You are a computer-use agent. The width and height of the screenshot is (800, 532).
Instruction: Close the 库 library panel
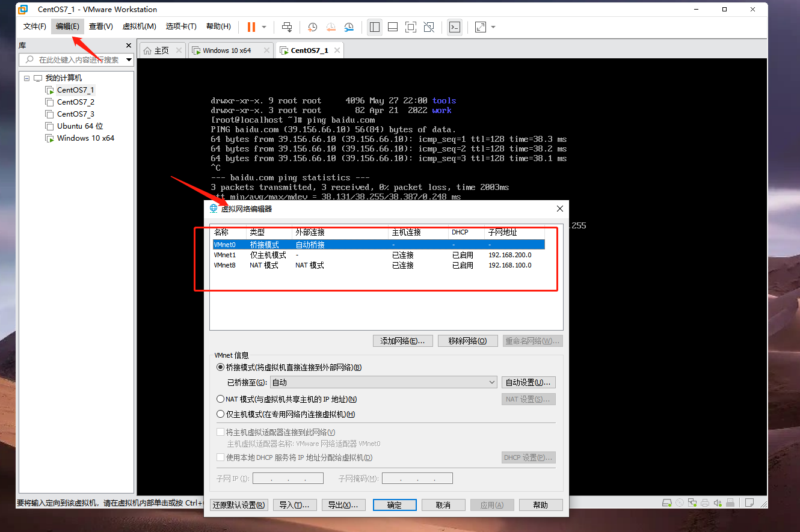point(128,46)
